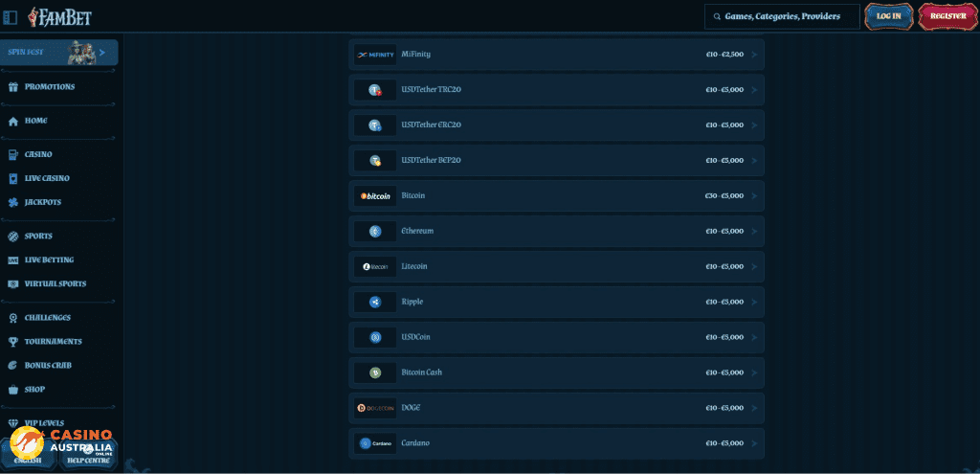Viewport: 980px width, 474px height.
Task: Click the USDTether ERC20 coin logo
Action: click(x=375, y=125)
